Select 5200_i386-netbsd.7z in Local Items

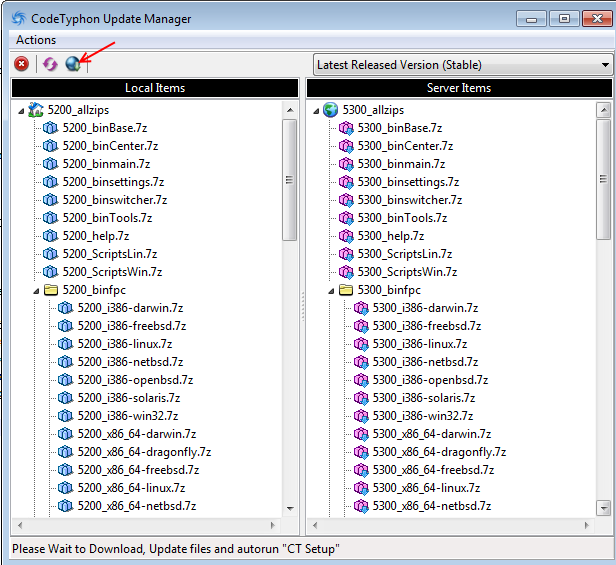click(130, 362)
